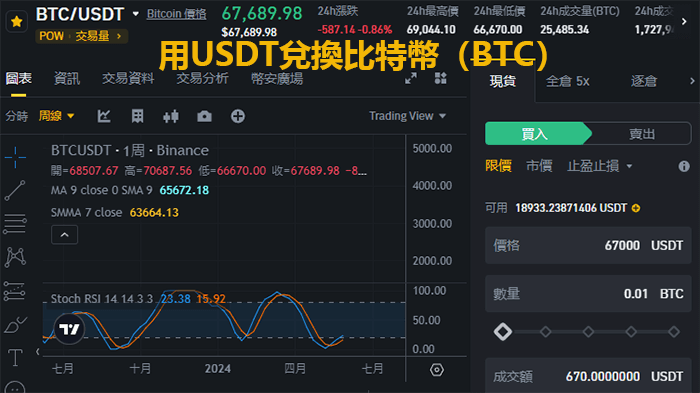Image resolution: width=700 pixels, height=393 pixels.
Task: Collapse the drawing toolbar side arrow
Action: pyautogui.click(x=38, y=352)
